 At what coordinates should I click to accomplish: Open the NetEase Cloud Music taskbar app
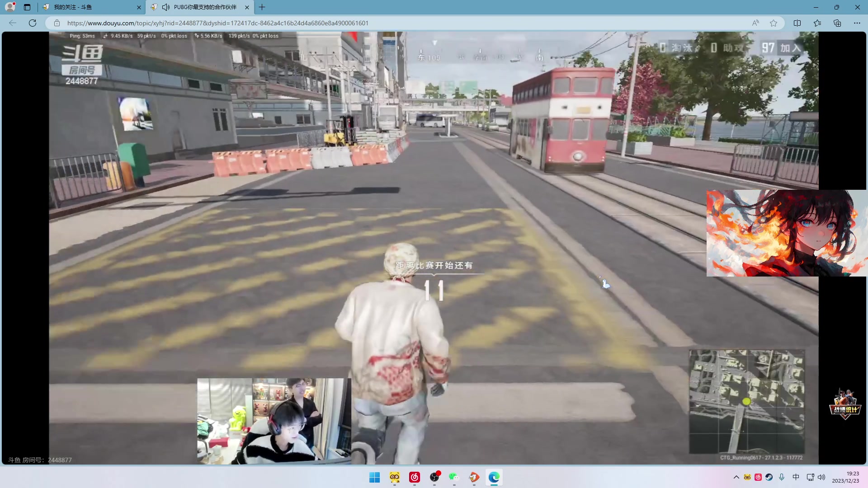pos(415,477)
